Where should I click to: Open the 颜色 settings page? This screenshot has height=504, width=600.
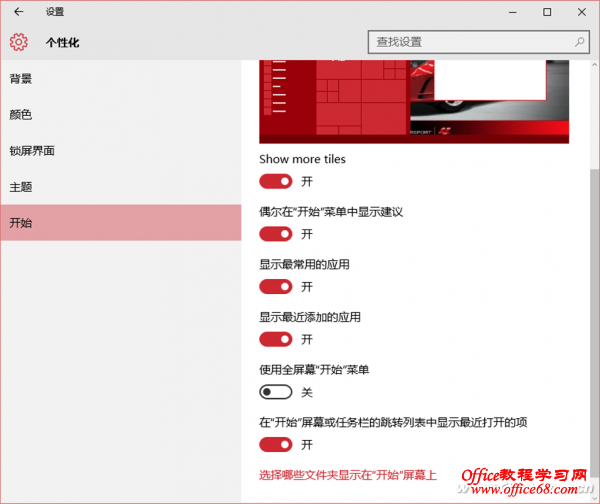tap(121, 114)
